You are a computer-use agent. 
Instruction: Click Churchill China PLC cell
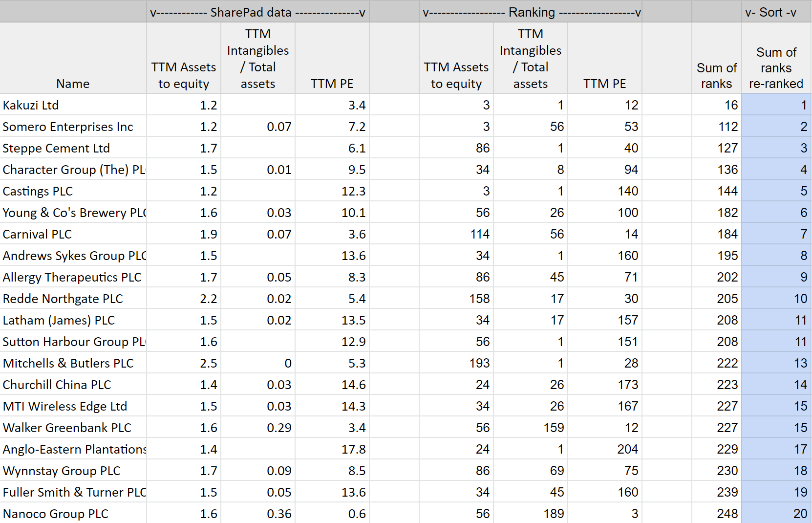pos(73,384)
